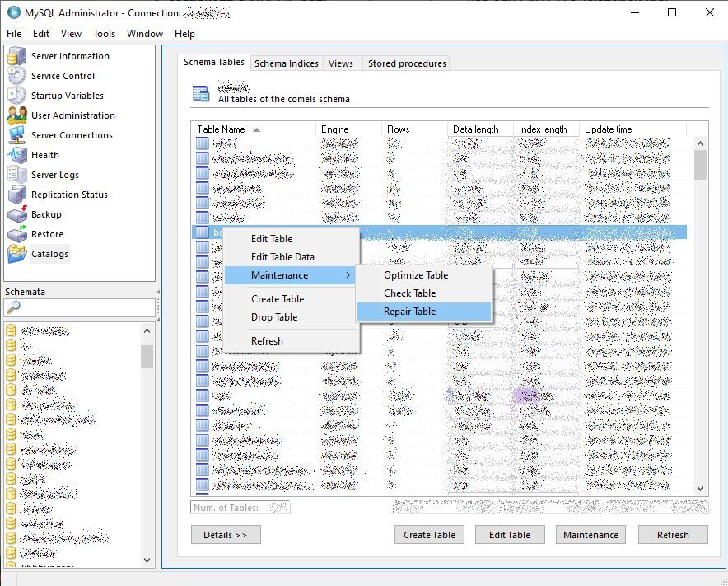Screen dimensions: 728x586
Task: Switch to the Schema Indices tab
Action: point(287,63)
